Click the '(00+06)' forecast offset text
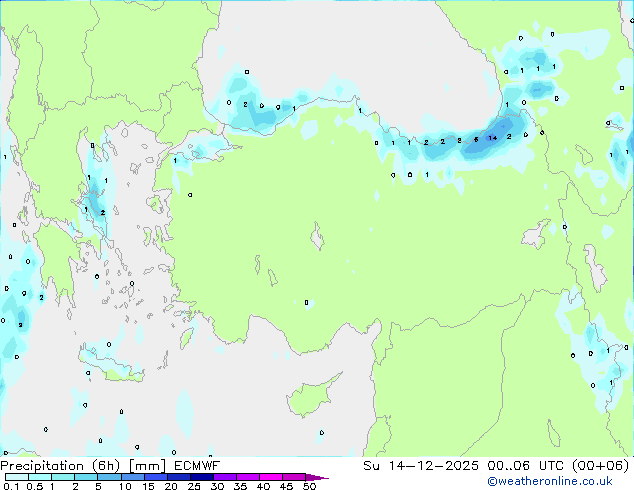Image resolution: width=634 pixels, height=490 pixels. coord(600,466)
